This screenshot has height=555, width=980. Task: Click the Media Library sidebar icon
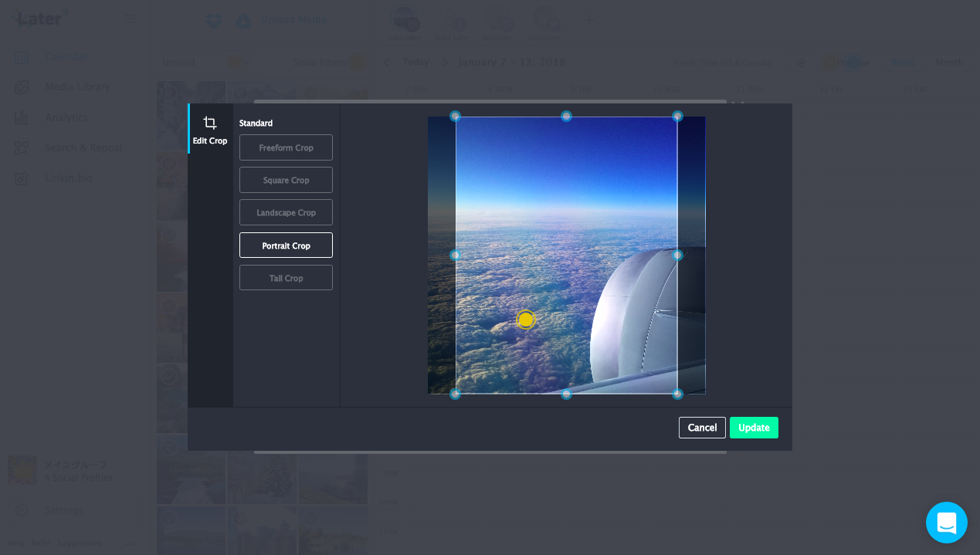[22, 86]
